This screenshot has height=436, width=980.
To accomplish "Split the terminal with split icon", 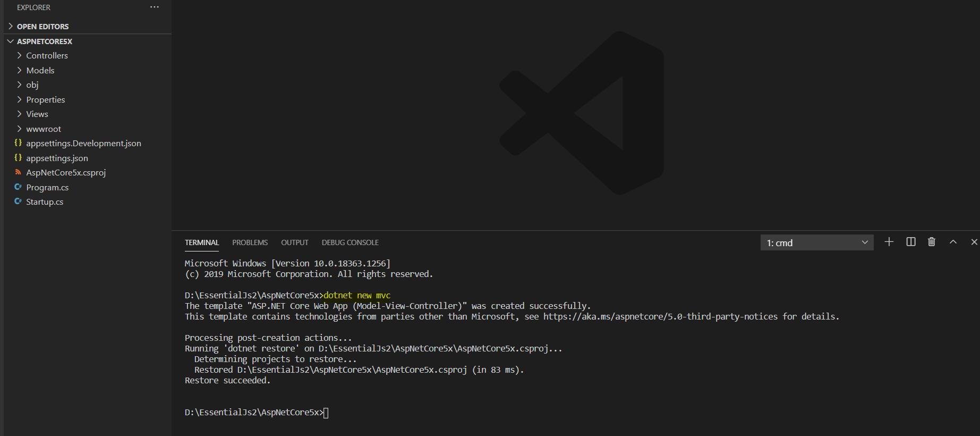I will [x=910, y=242].
